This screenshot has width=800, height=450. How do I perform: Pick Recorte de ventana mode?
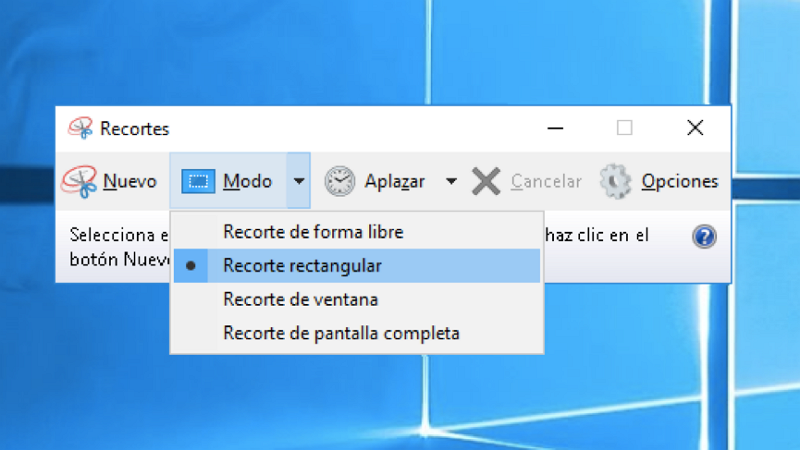coord(300,299)
